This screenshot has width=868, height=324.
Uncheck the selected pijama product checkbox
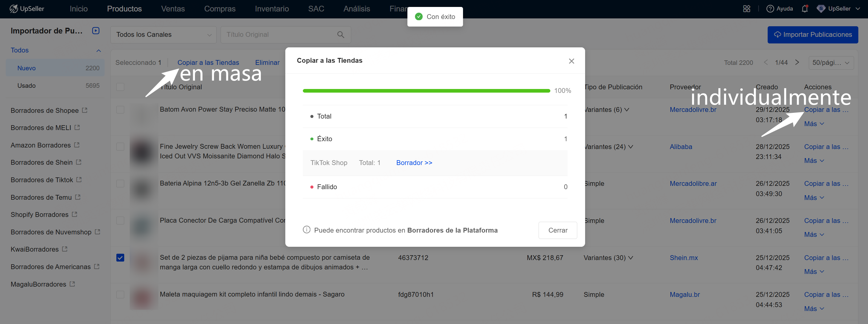pyautogui.click(x=120, y=258)
